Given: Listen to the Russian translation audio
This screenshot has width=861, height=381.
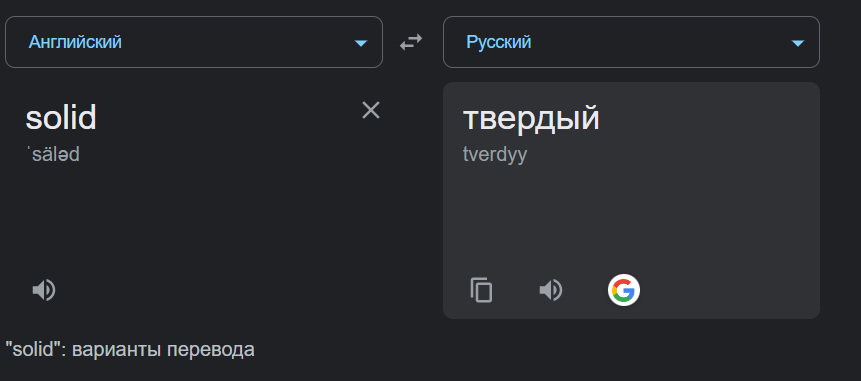Looking at the screenshot, I should pyautogui.click(x=551, y=290).
